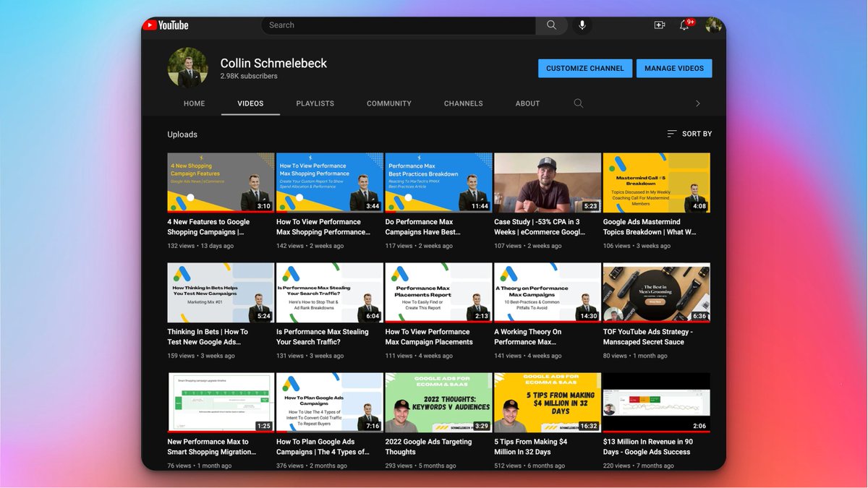Play $13 Million In Revenue video thumbnail
The height and width of the screenshot is (488, 868).
point(656,403)
